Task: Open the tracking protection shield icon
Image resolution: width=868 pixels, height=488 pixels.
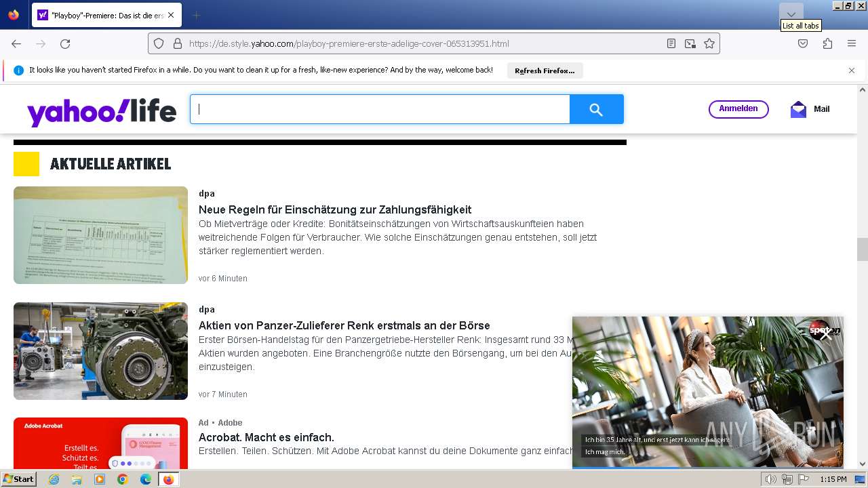Action: (159, 43)
